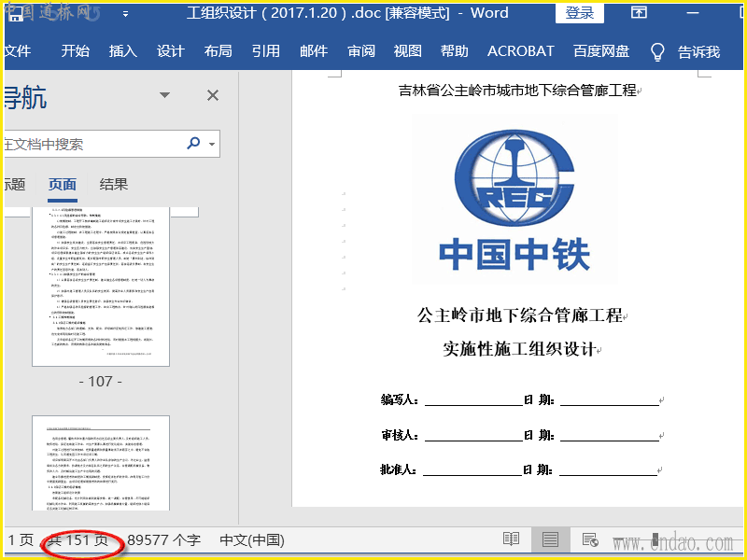Open navigation pane options dropdown arrow

(x=165, y=95)
